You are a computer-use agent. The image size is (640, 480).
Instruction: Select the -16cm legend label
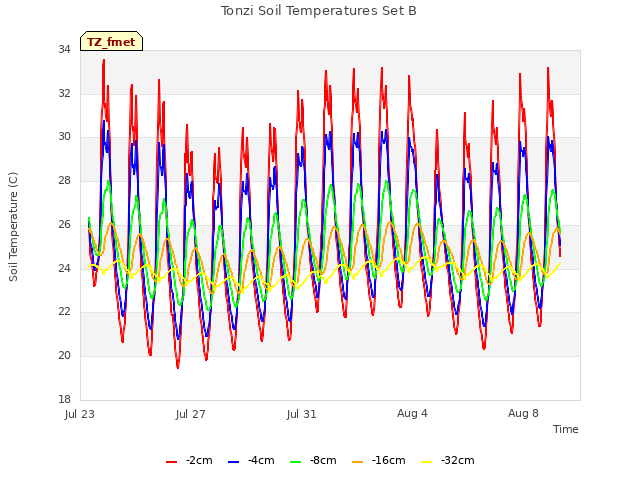(389, 460)
